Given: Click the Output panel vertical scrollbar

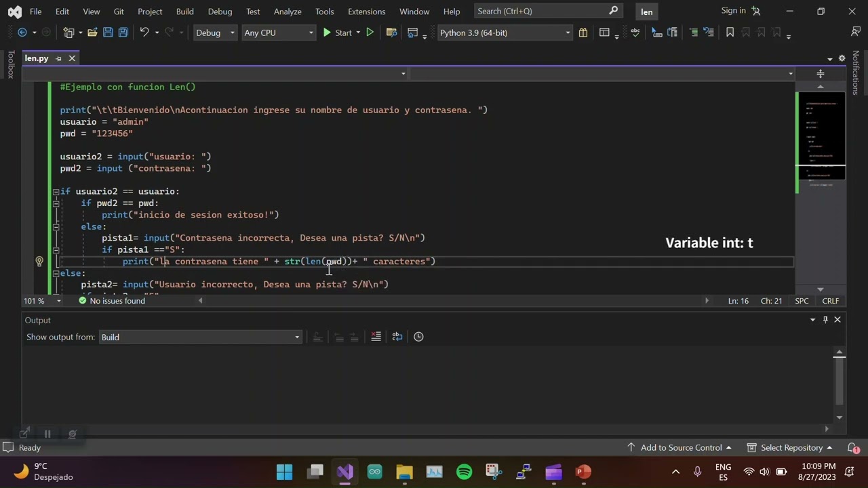Looking at the screenshot, I should pyautogui.click(x=840, y=384).
